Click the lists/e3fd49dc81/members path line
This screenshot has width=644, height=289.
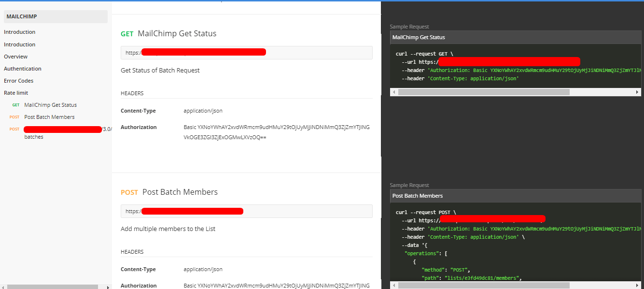pyautogui.click(x=472, y=278)
